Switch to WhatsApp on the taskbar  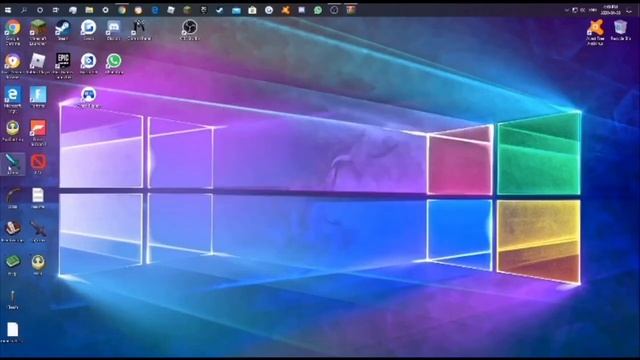(318, 10)
